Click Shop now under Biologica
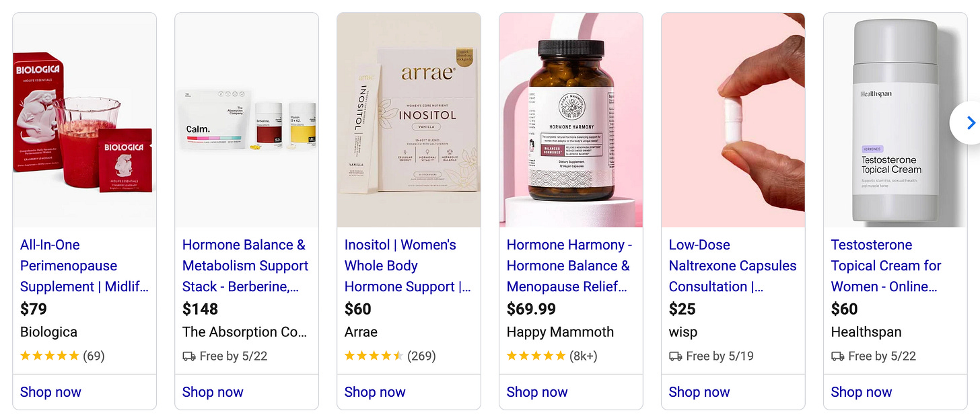Image resolution: width=980 pixels, height=419 pixels. click(50, 392)
